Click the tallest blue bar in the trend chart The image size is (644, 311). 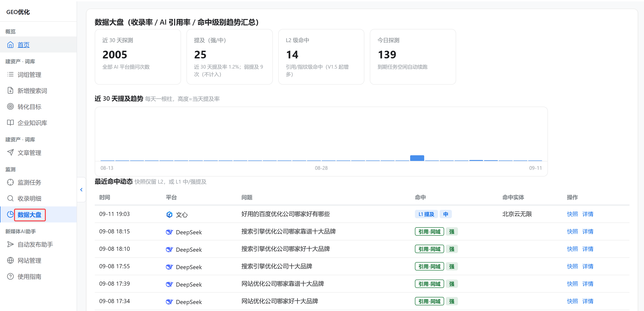coord(417,158)
